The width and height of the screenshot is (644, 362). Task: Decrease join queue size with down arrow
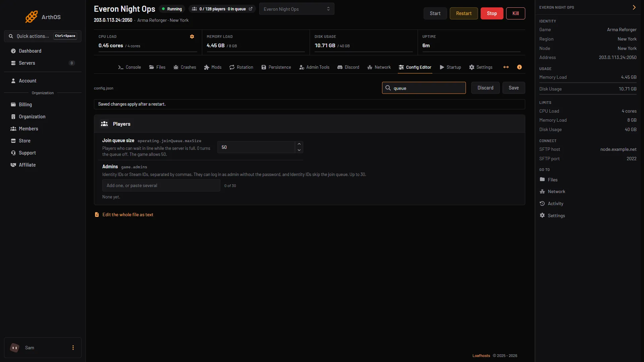tap(299, 150)
